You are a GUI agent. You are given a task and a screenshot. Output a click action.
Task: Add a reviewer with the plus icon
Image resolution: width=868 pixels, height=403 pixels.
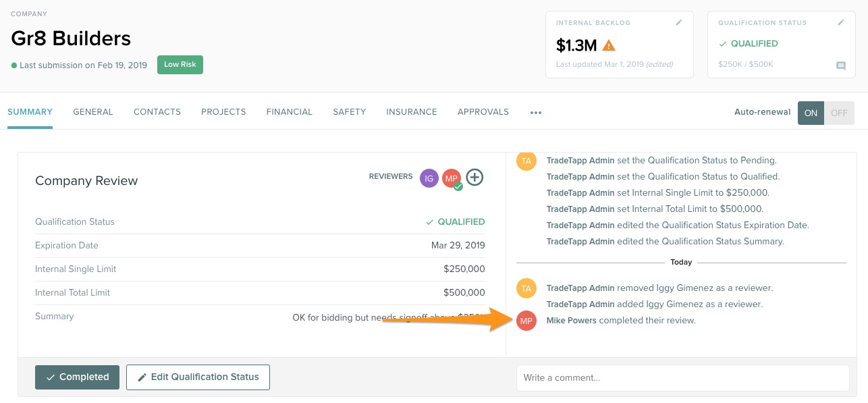pos(475,178)
